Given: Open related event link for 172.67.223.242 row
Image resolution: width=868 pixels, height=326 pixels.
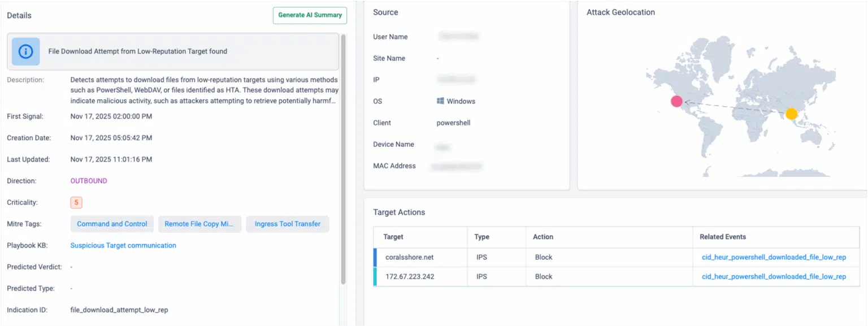Looking at the screenshot, I should click(x=774, y=276).
